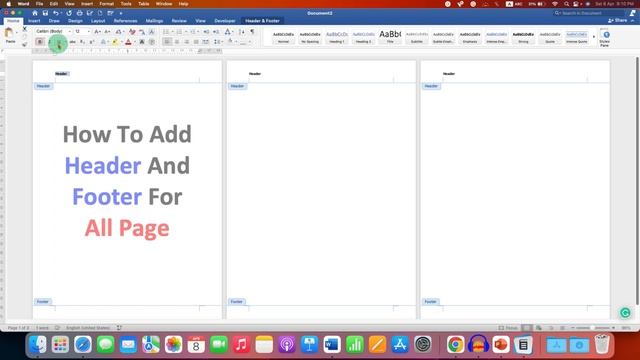The image size is (640, 360).
Task: Click the green Grammarly badge icon
Action: point(625,313)
